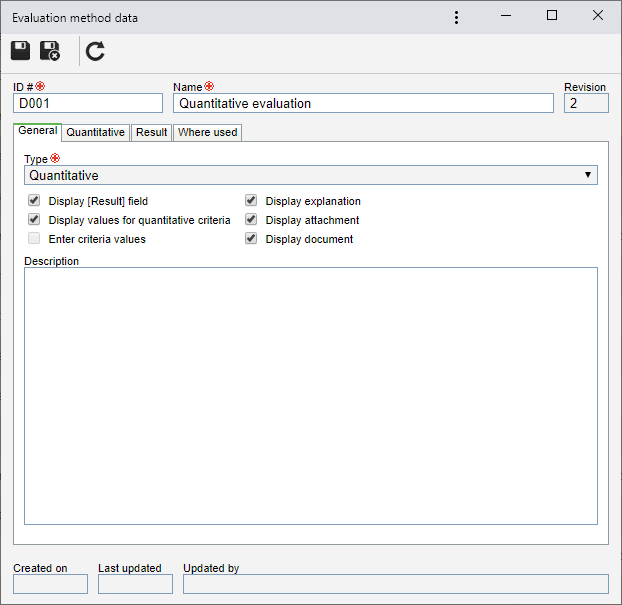
Task: Go to the Where used tab
Action: (x=207, y=133)
